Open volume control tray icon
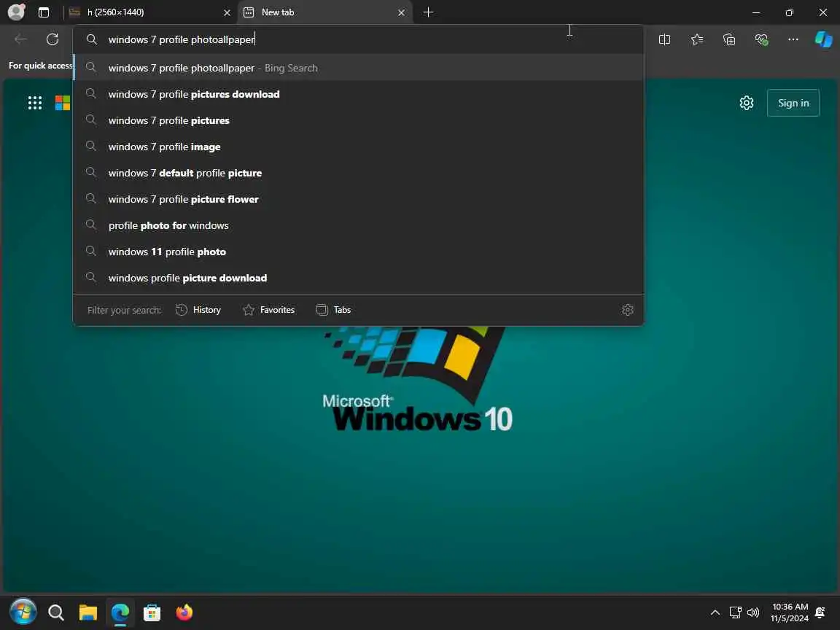Screen dimensions: 840x630 pos(752,612)
